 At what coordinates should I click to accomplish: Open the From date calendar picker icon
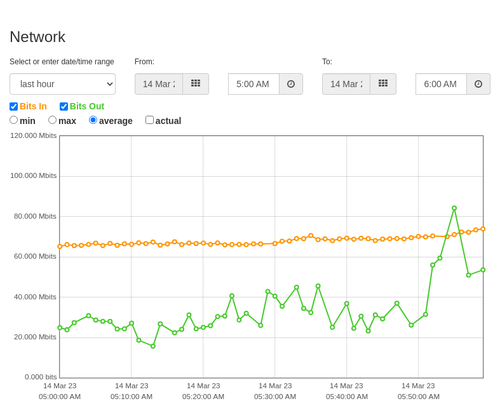coord(196,84)
